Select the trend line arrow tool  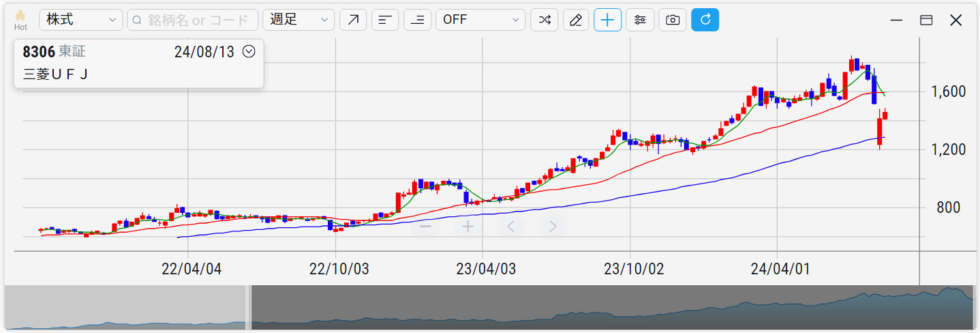353,20
